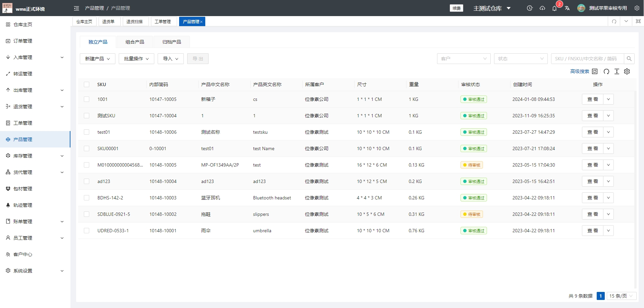
Task: Open the clock history icon in the header
Action: (x=530, y=8)
